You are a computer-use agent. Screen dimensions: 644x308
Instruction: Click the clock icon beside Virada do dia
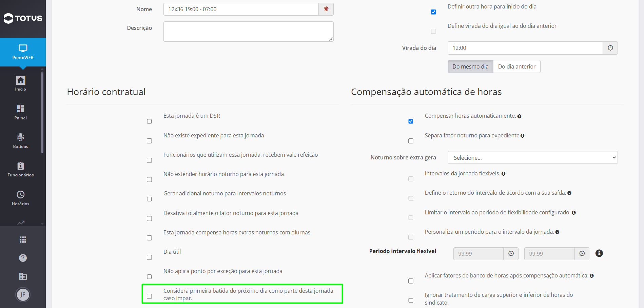[x=610, y=48]
